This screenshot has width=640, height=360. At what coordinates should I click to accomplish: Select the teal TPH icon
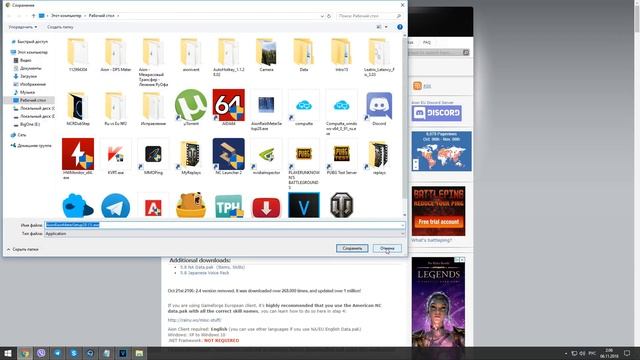229,207
